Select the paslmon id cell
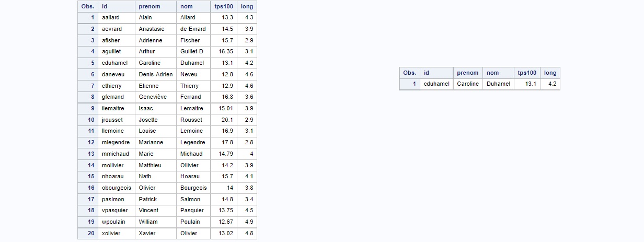 click(112, 199)
